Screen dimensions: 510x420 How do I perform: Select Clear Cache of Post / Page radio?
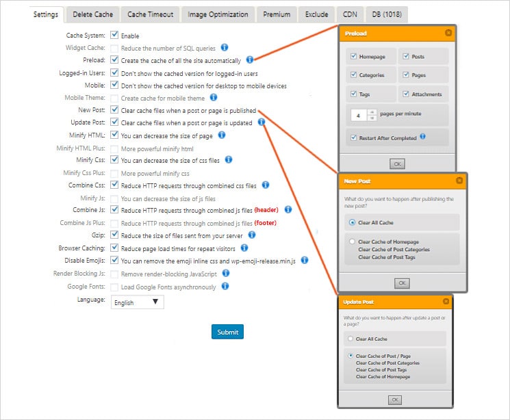tap(350, 356)
